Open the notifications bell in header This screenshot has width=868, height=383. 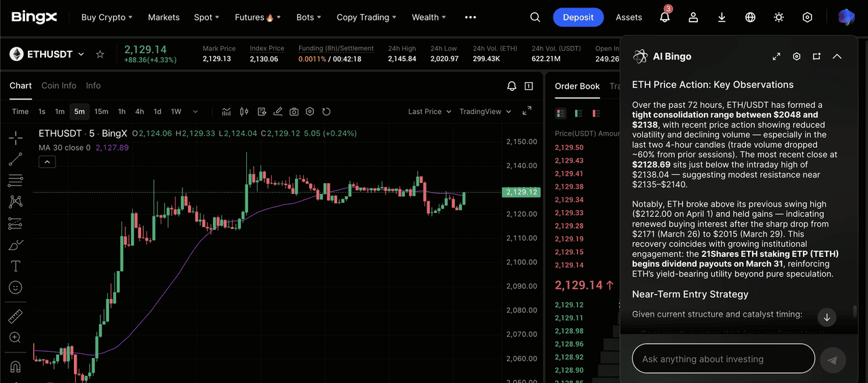point(665,18)
